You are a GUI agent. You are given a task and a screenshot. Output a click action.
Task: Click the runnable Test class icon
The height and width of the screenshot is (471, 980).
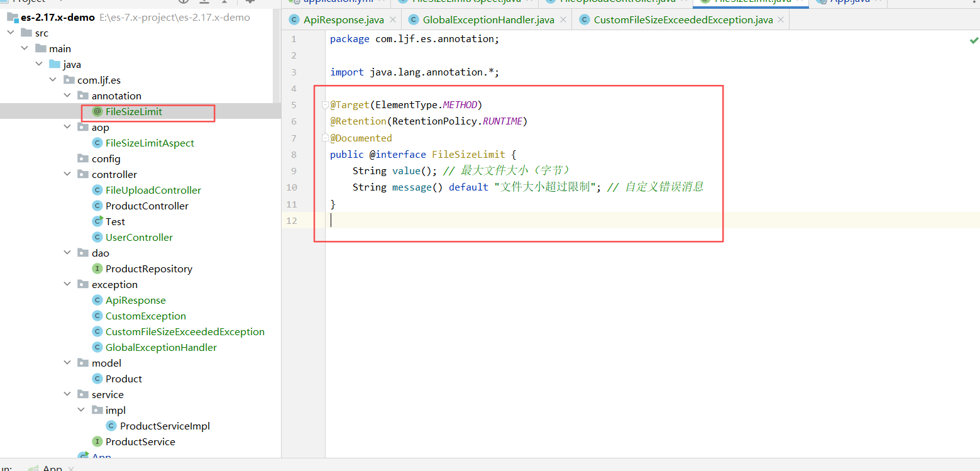click(97, 221)
